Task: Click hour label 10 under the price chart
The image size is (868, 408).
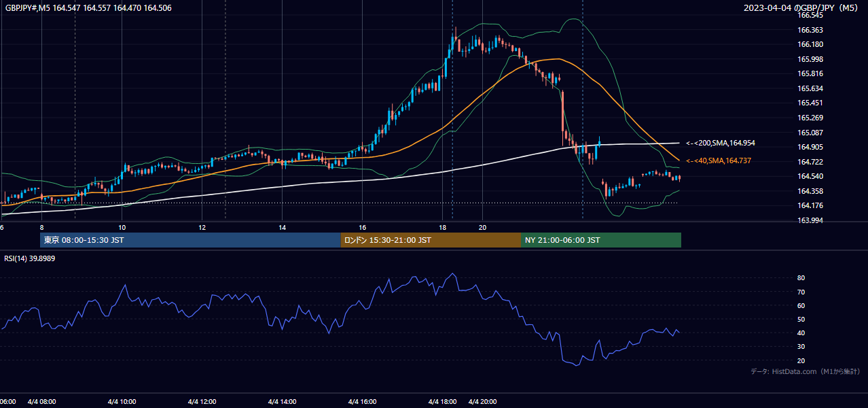Action: (122, 227)
